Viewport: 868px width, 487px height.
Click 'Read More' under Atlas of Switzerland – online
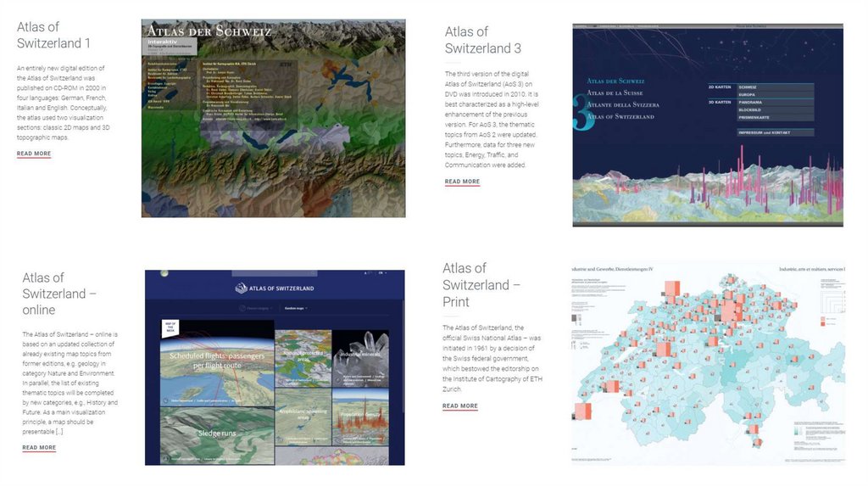[39, 447]
